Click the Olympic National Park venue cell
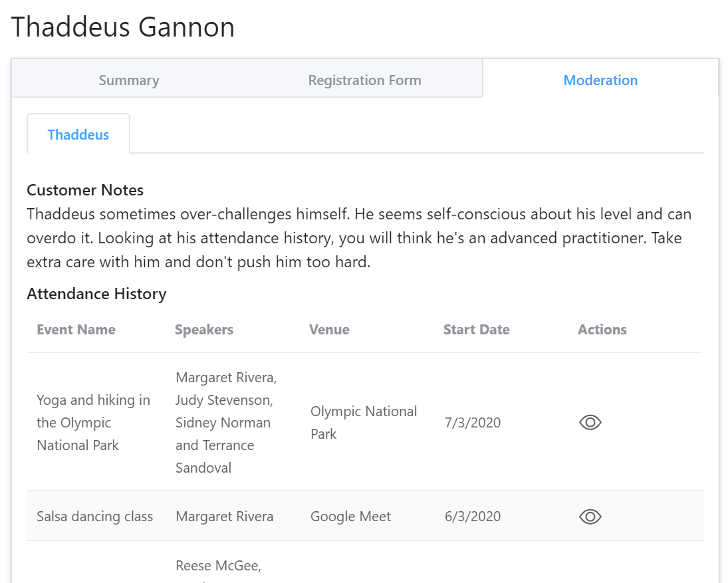Viewport: 728px width, 583px height. 363,423
